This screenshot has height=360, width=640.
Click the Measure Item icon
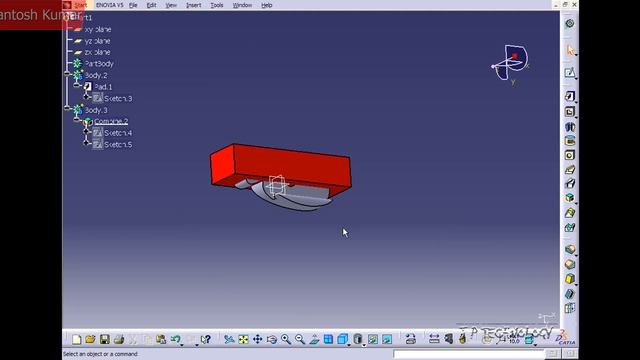click(448, 339)
